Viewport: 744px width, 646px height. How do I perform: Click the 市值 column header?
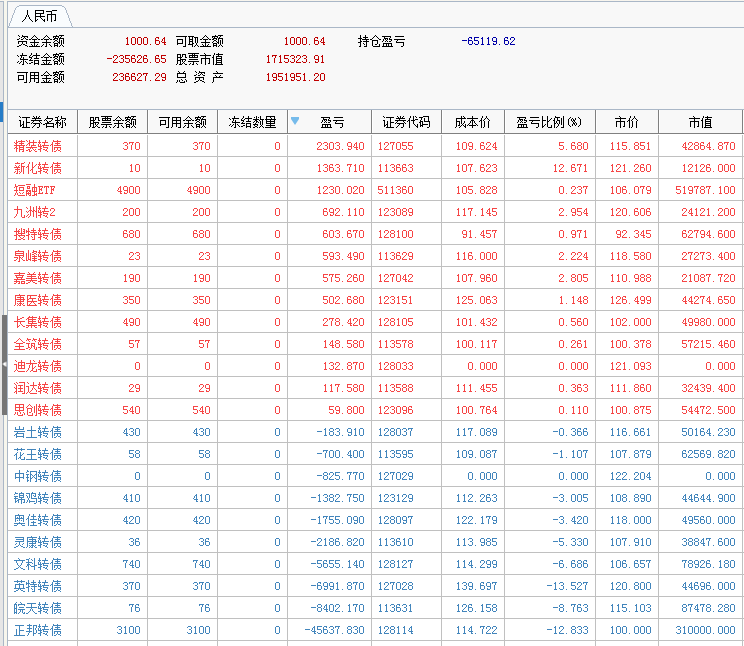[x=700, y=122]
